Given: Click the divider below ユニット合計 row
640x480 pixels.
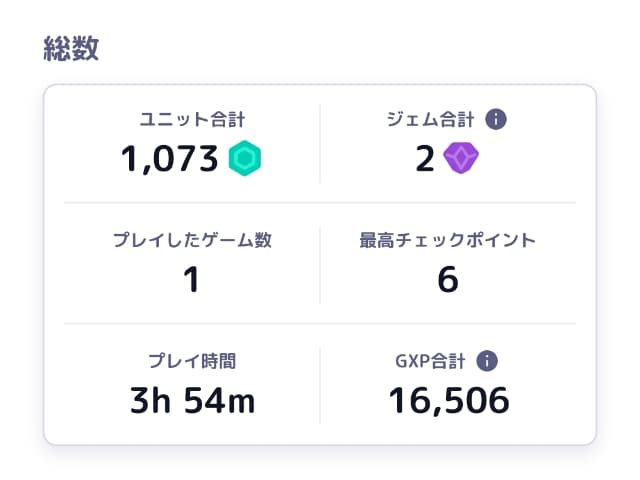Looking at the screenshot, I should pos(320,202).
